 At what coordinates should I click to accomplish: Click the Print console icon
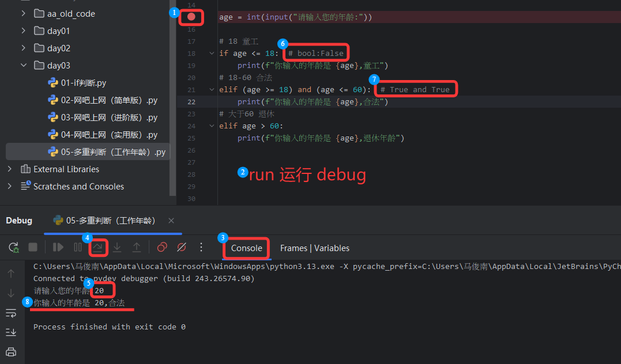coord(11,352)
